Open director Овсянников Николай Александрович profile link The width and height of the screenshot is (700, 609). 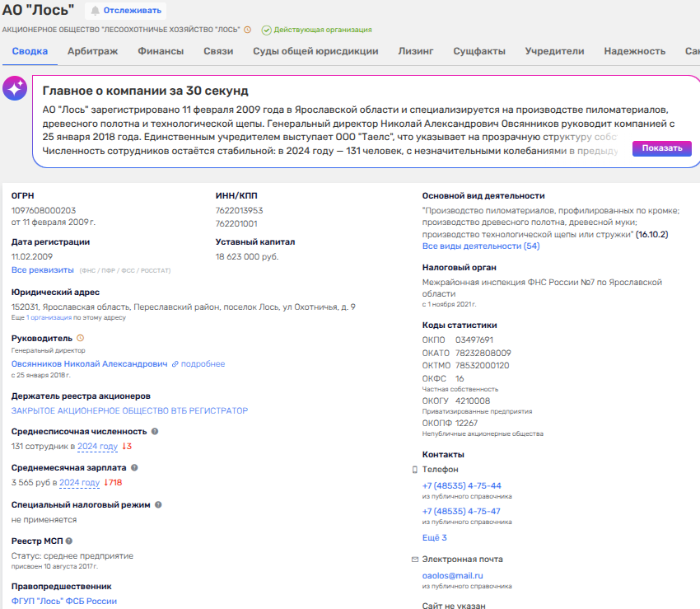pos(89,363)
